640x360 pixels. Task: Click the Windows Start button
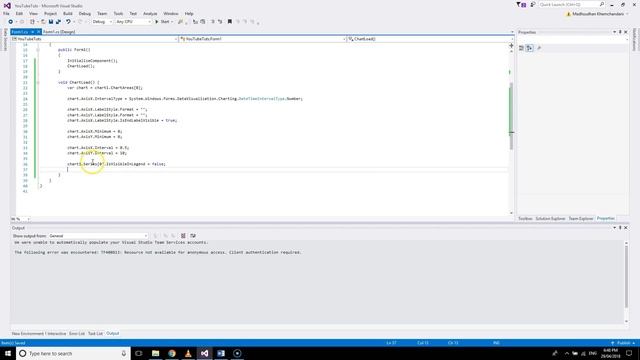point(8,353)
